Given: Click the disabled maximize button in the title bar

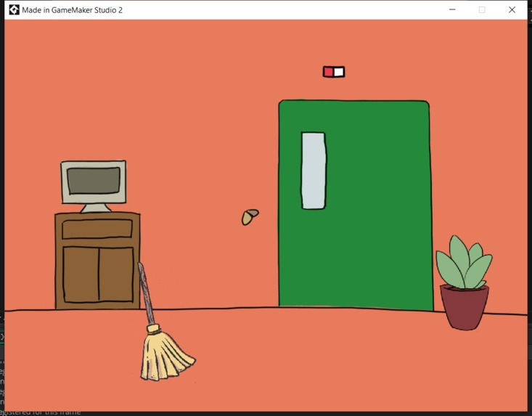Looking at the screenshot, I should click(x=482, y=10).
